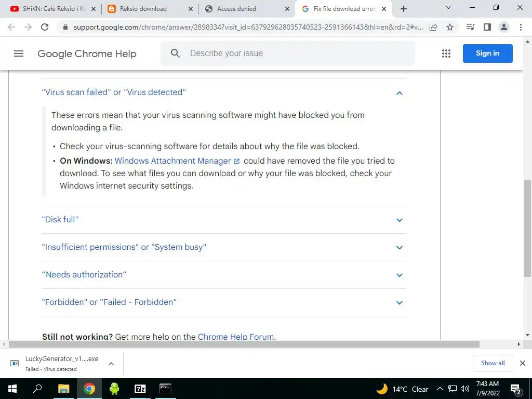
Task: Open the Chrome Help Forum link
Action: point(236,337)
